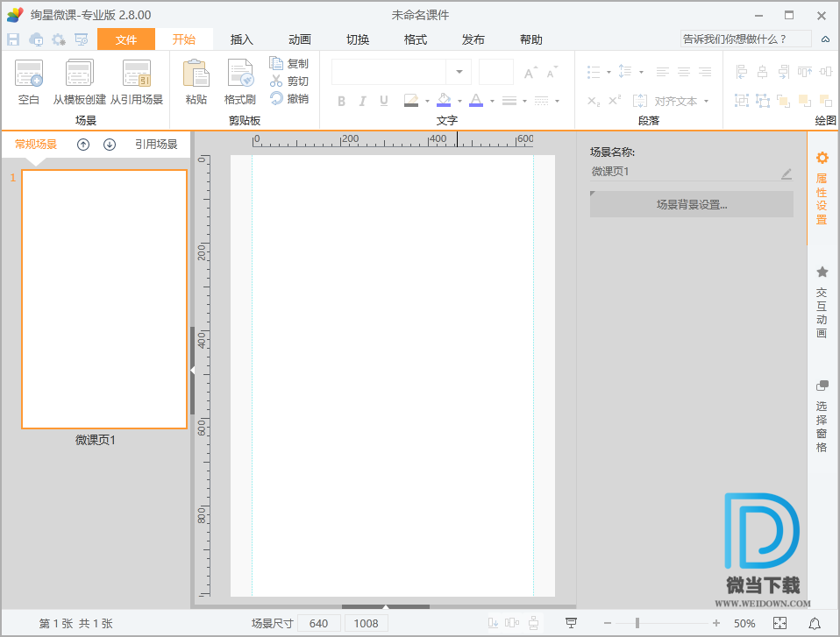Apply font color A
The image size is (840, 637).
point(476,100)
